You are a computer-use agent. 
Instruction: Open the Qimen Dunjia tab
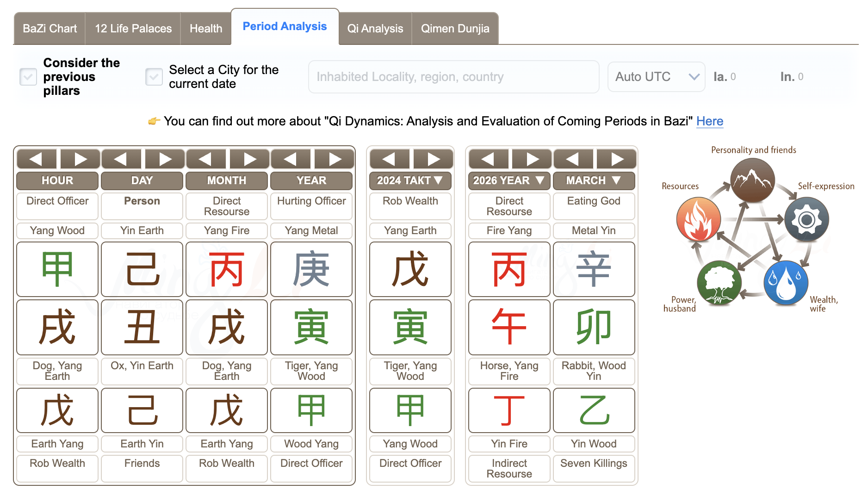pyautogui.click(x=455, y=28)
